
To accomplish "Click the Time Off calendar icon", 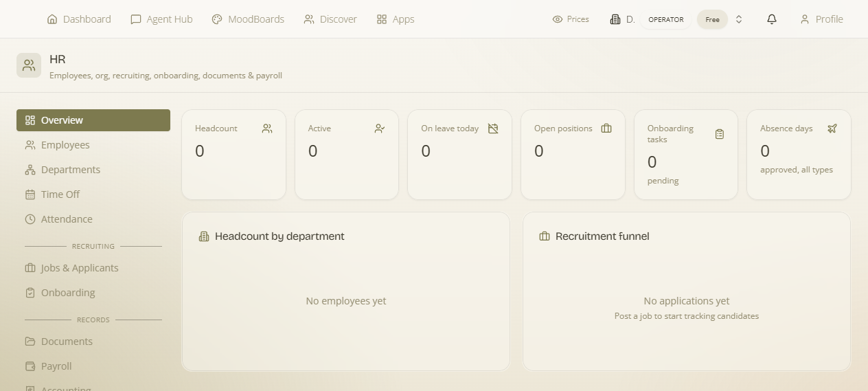I will [x=30, y=194].
